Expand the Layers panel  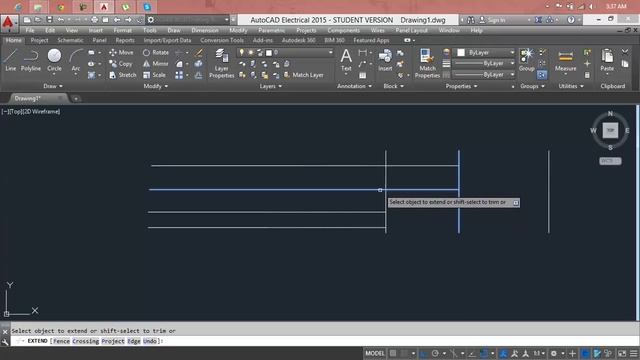271,86
